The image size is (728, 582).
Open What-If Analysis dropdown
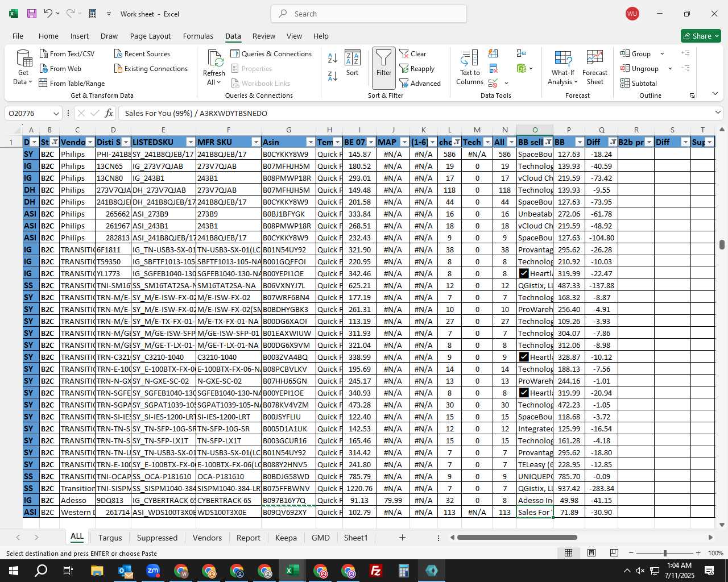point(563,68)
